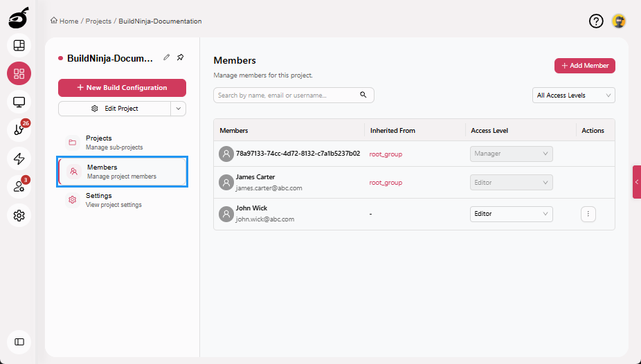Open the three-dot actions for John Wick
The width and height of the screenshot is (641, 364).
coord(588,214)
